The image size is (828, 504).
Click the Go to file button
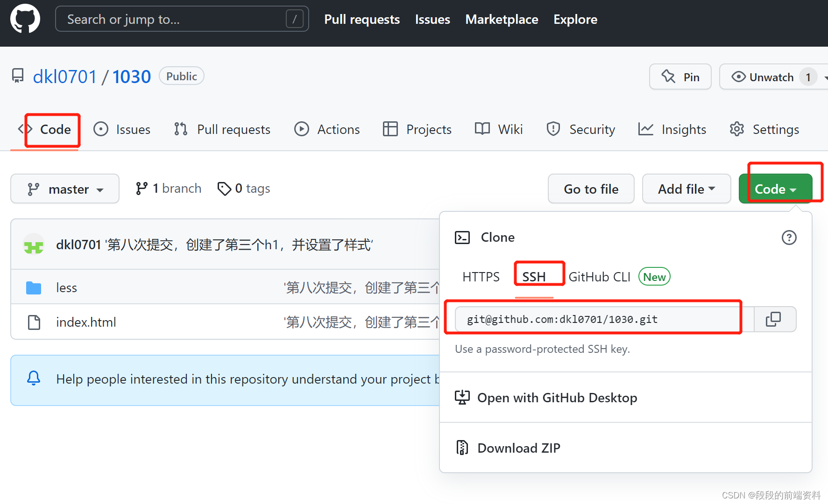click(x=591, y=189)
